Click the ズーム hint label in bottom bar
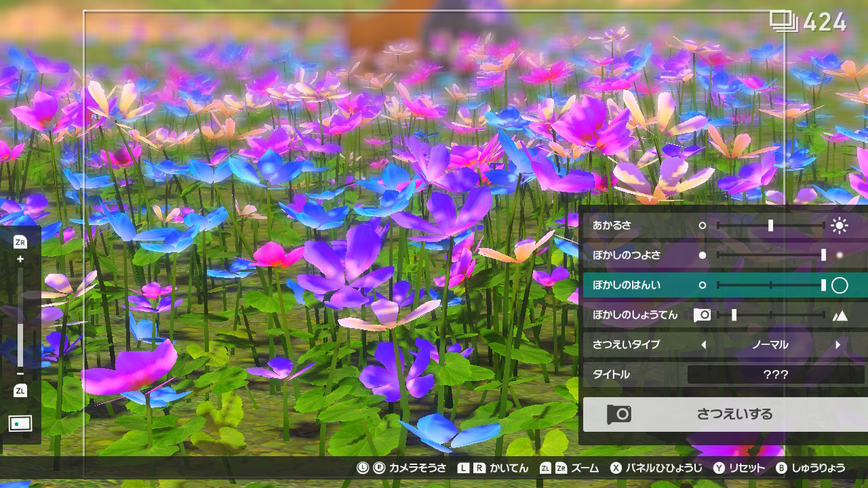The height and width of the screenshot is (488, 868). 585,468
